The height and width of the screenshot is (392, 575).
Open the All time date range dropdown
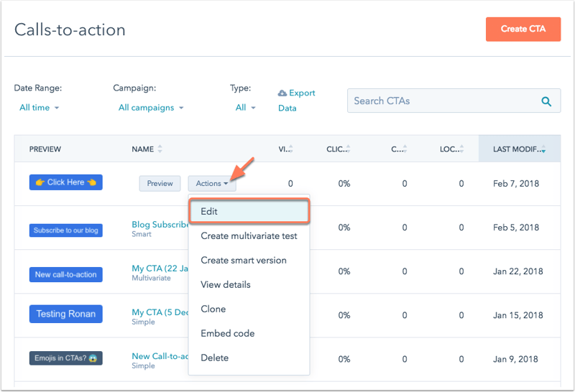point(39,108)
